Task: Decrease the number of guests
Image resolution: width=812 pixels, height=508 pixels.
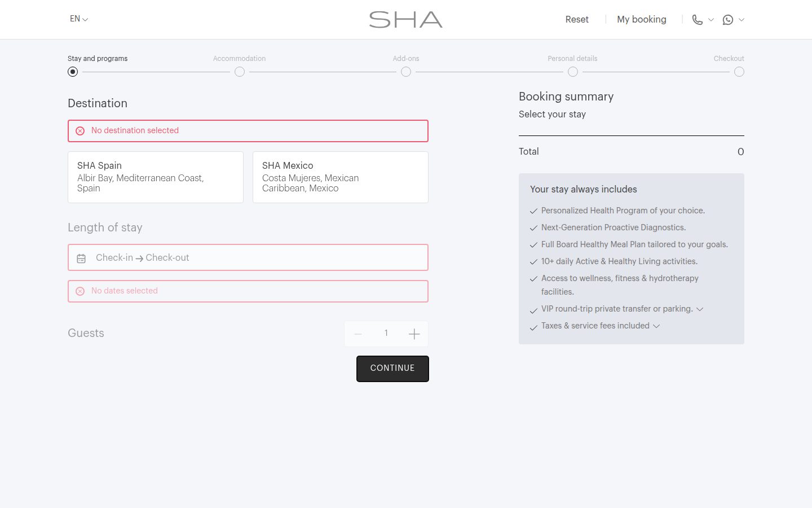Action: [358, 334]
